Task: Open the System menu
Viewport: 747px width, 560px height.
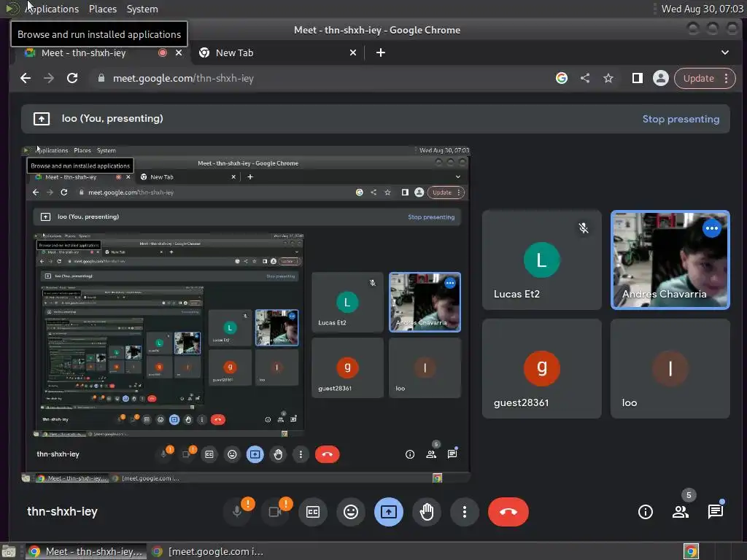Action: (x=142, y=9)
